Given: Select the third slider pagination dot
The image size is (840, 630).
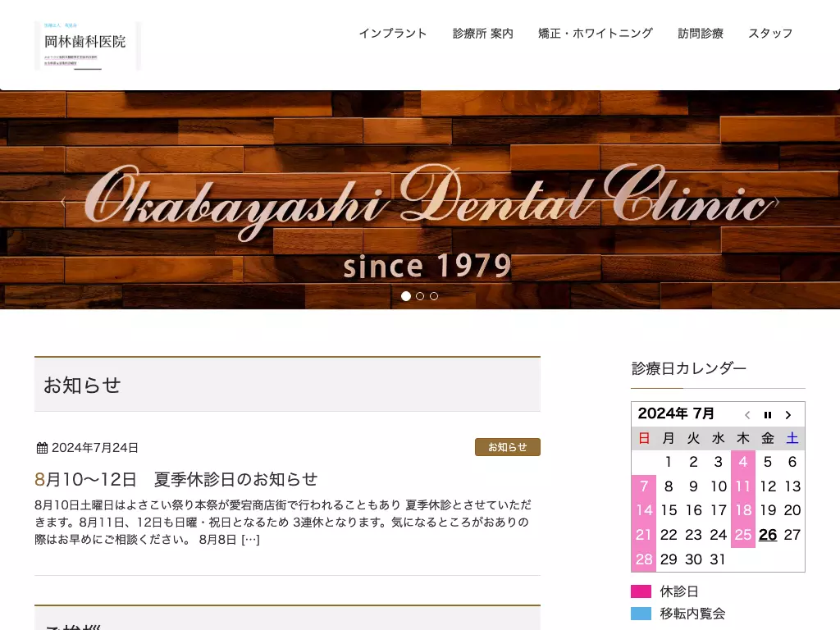Looking at the screenshot, I should click(434, 295).
